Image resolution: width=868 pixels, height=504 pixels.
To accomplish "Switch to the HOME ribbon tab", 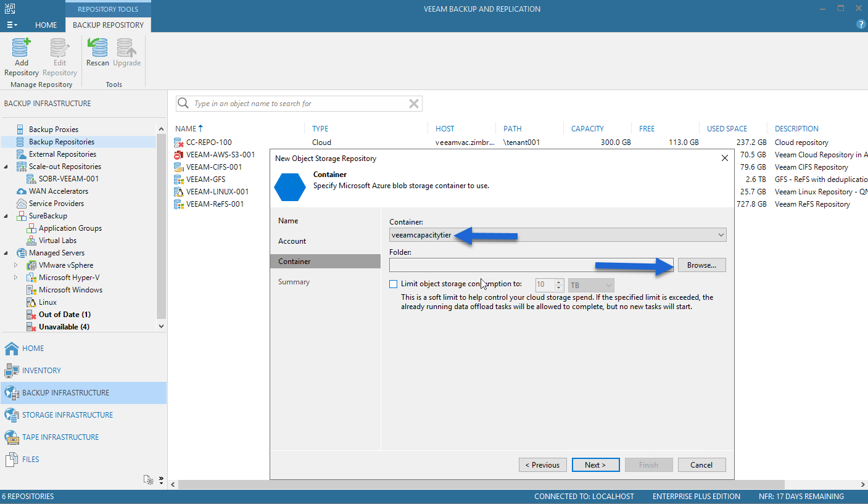I will [x=46, y=25].
